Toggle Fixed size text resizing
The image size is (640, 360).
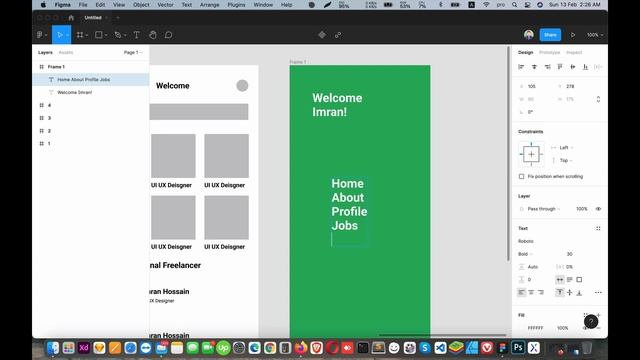coord(579,280)
